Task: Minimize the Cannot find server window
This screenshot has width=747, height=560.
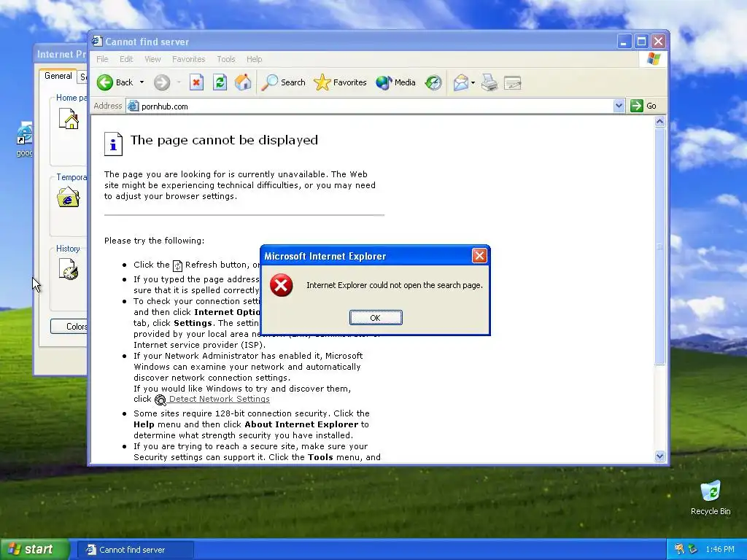Action: coord(624,42)
